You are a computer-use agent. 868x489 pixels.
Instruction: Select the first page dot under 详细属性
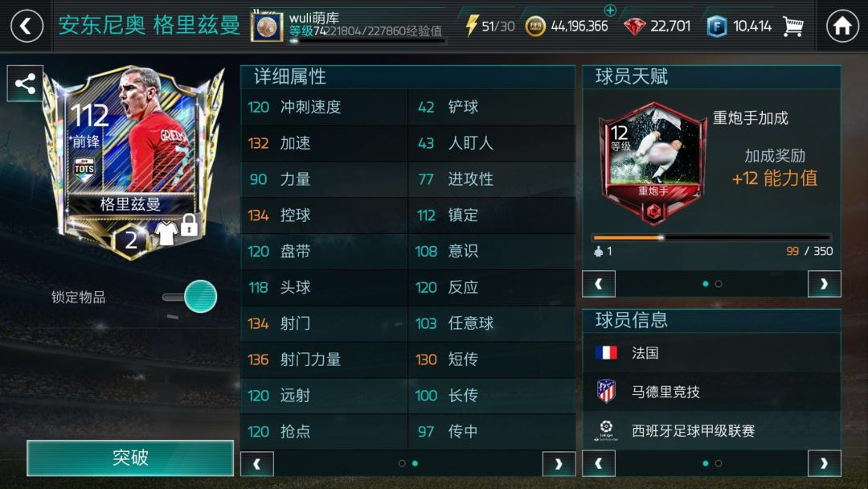402,463
